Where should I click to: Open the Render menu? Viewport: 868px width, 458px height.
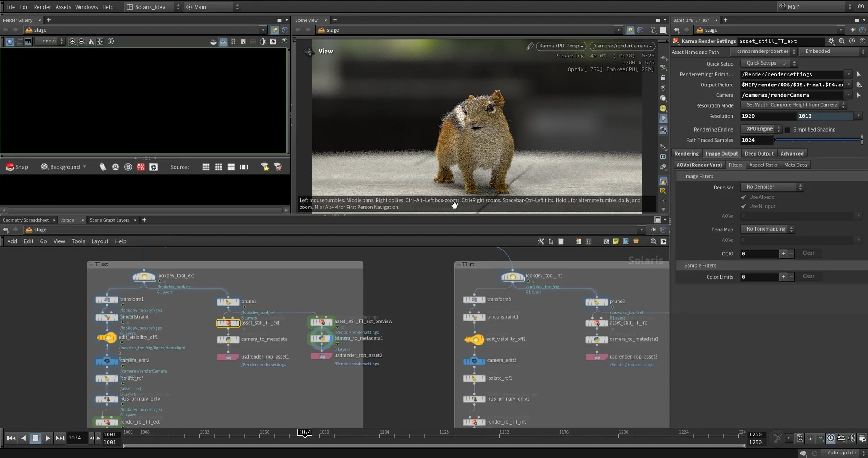coord(42,7)
